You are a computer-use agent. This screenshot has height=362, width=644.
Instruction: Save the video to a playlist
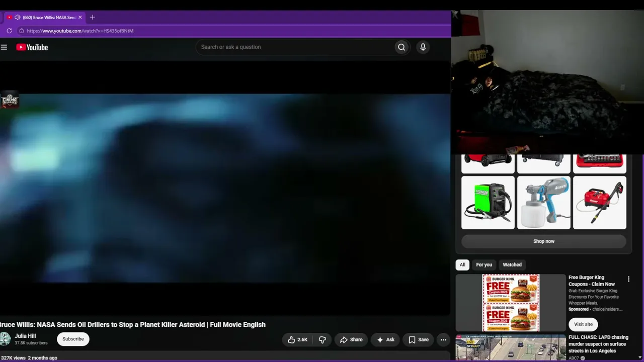pos(419,340)
